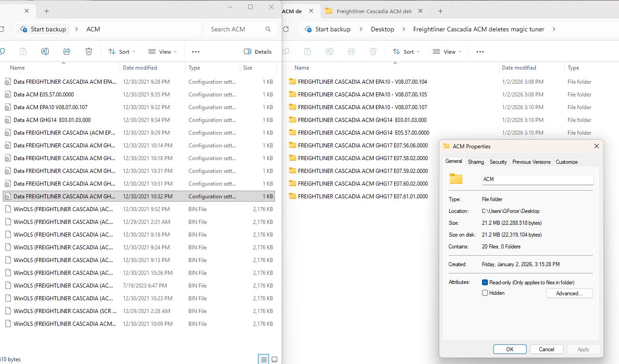Expand the breadcrumb chevron after Desktop
This screenshot has width=619, height=364.
coord(404,29)
